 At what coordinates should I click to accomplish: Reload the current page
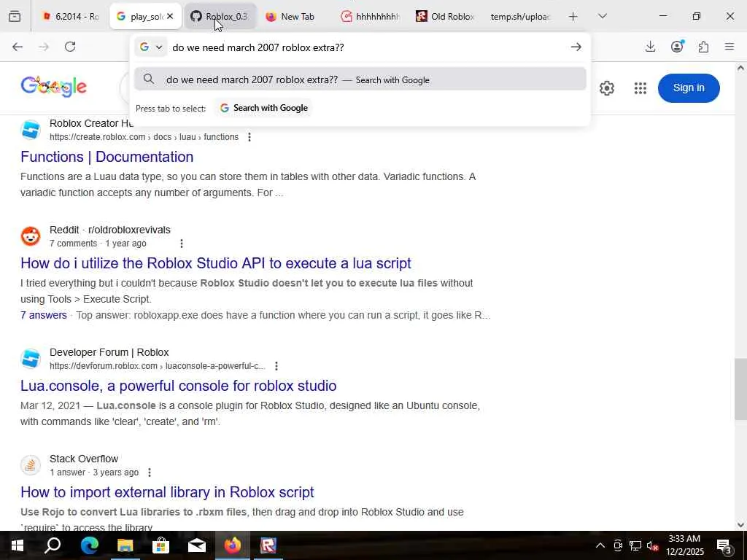(70, 47)
